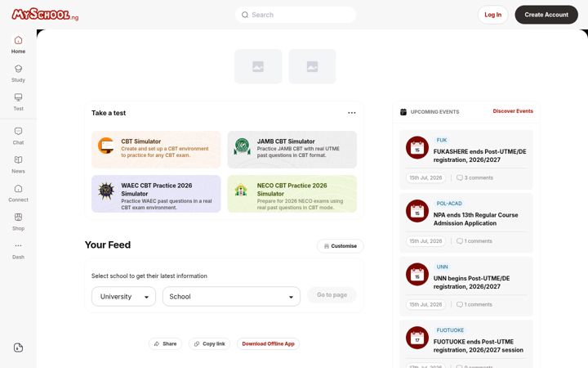Open the Study section icon

click(18, 69)
